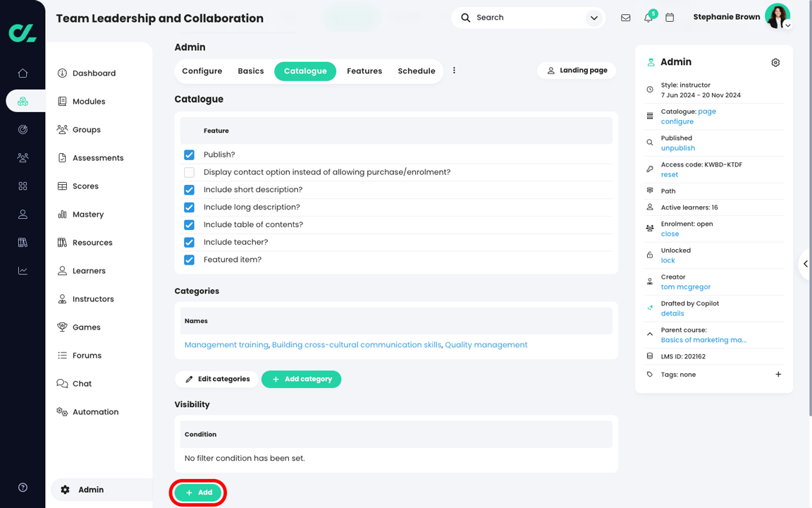Click the unpublish link
Viewport: 812px width, 508px height.
click(677, 147)
